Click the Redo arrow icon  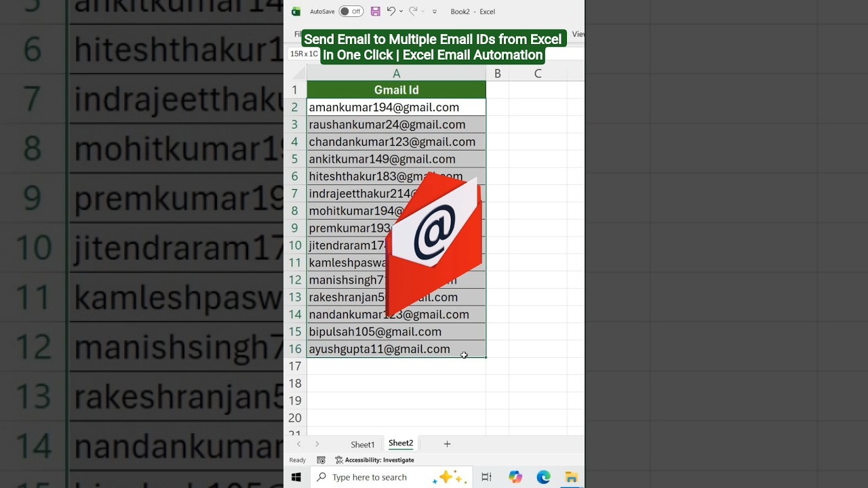[x=412, y=11]
